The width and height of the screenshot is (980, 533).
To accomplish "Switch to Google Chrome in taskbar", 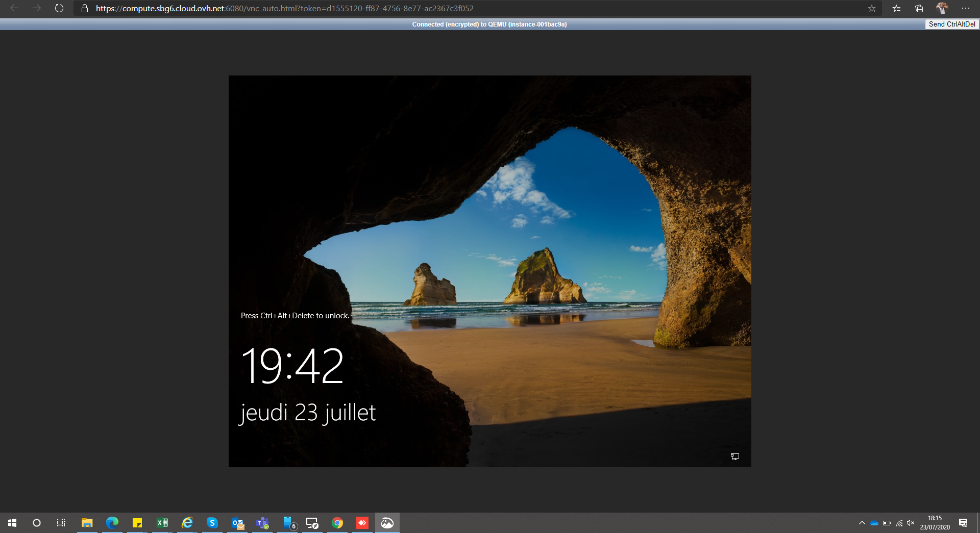I will (x=337, y=523).
